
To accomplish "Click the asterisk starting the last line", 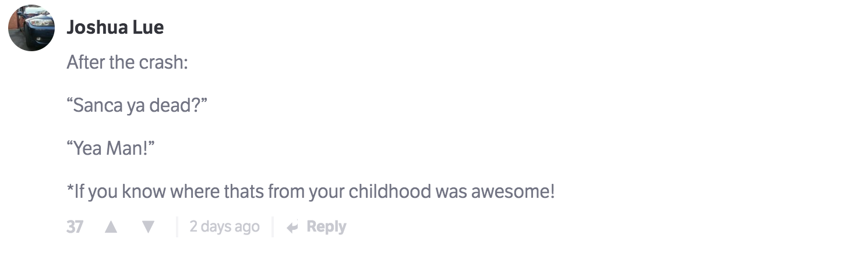I will [70, 189].
